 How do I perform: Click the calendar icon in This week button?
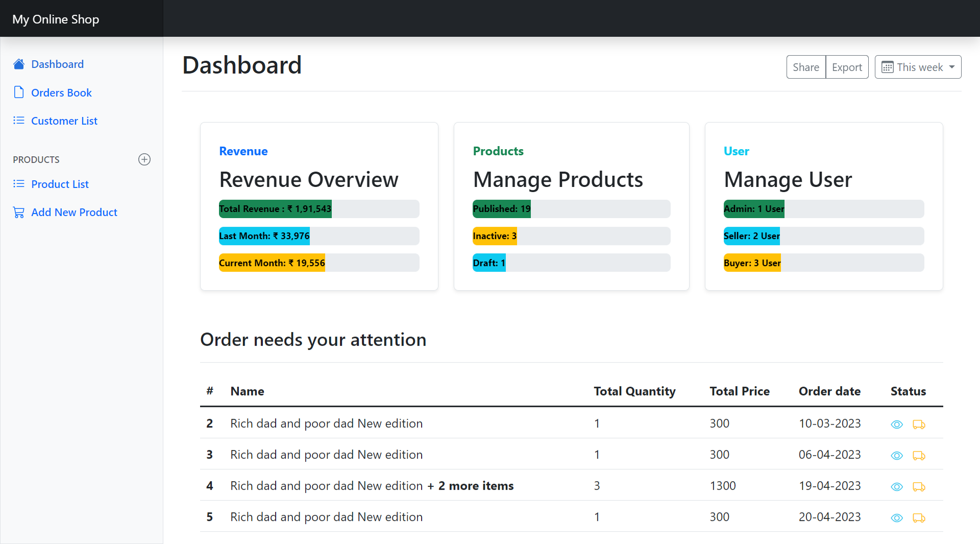887,67
